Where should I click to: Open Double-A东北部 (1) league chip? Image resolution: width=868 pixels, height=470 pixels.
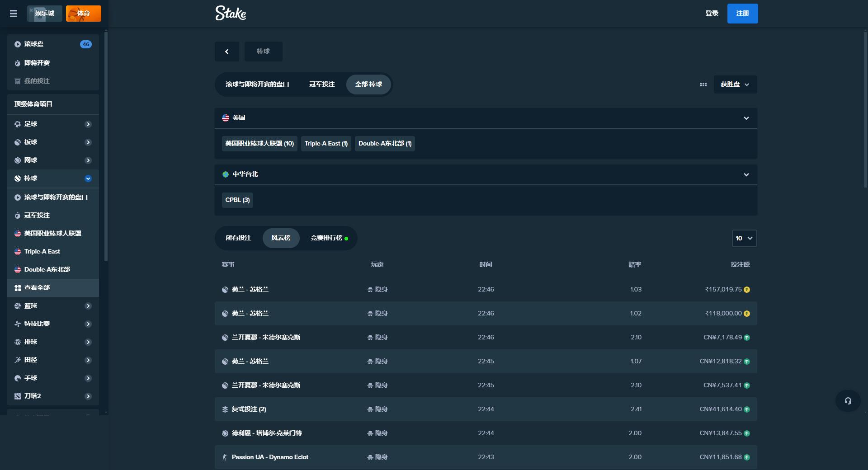(x=385, y=144)
